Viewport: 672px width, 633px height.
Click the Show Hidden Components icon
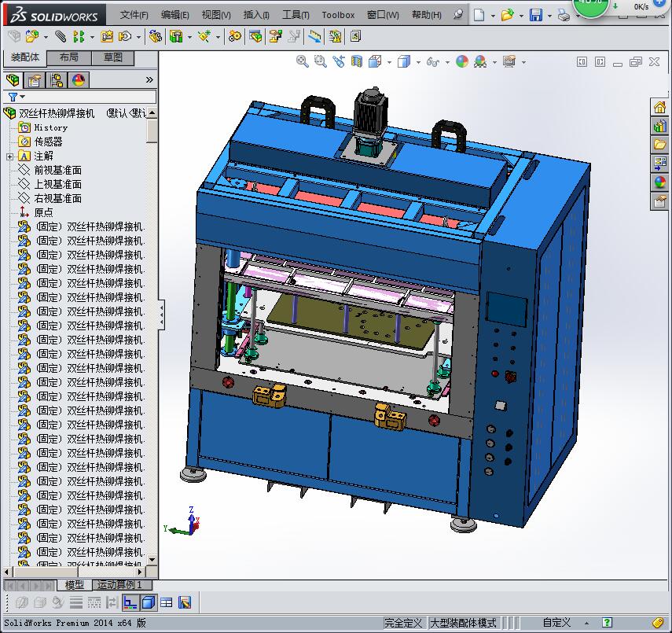[x=155, y=36]
